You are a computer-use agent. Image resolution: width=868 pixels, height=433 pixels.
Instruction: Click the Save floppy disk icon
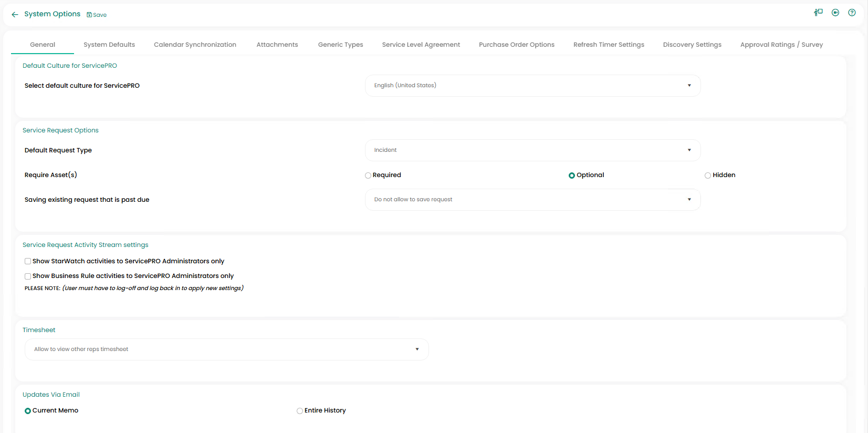click(x=89, y=15)
